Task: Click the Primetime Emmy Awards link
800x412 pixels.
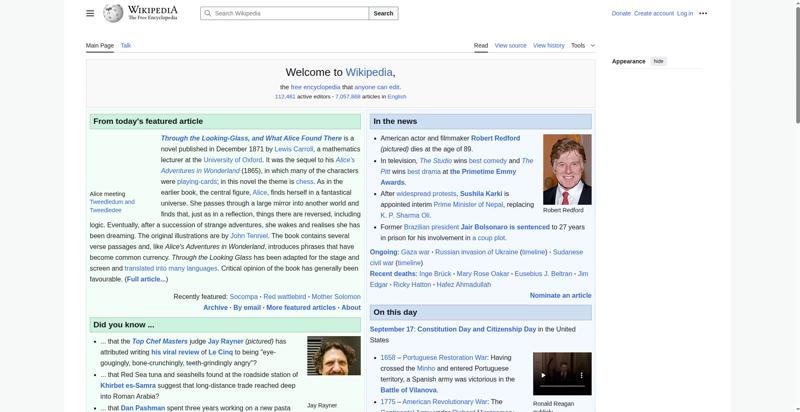Action: click(448, 177)
